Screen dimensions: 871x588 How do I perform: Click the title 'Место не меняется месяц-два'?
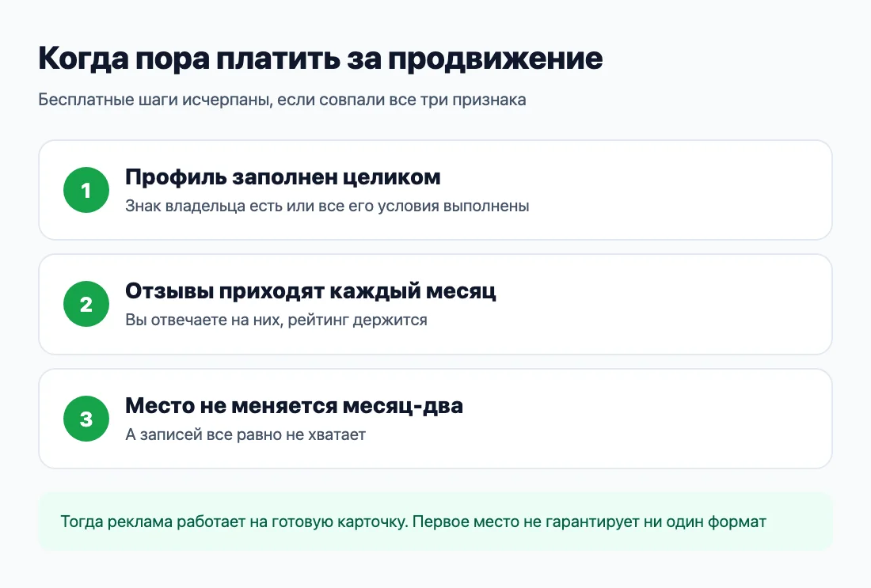pos(294,405)
